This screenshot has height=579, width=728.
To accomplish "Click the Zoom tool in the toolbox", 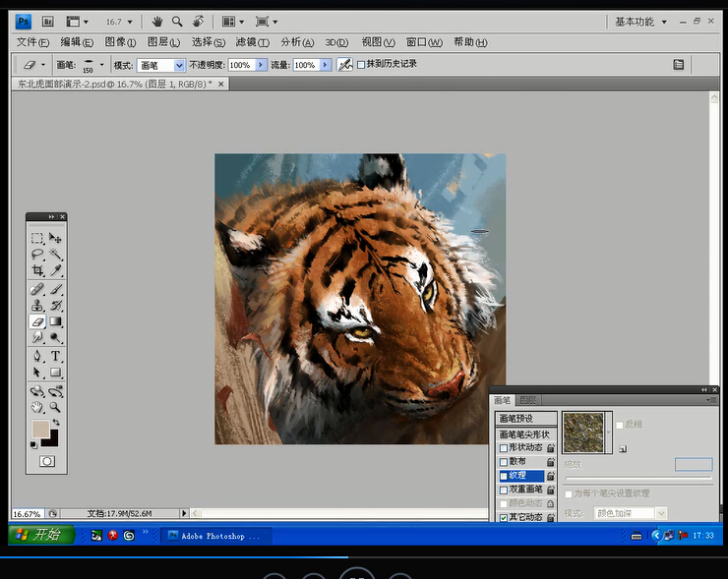I will pyautogui.click(x=56, y=407).
